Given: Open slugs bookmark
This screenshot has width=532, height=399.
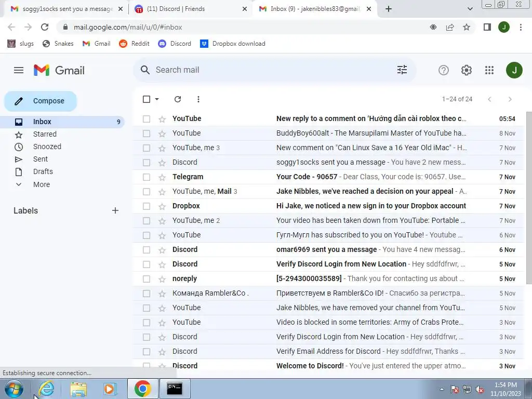Looking at the screenshot, I should (20, 44).
